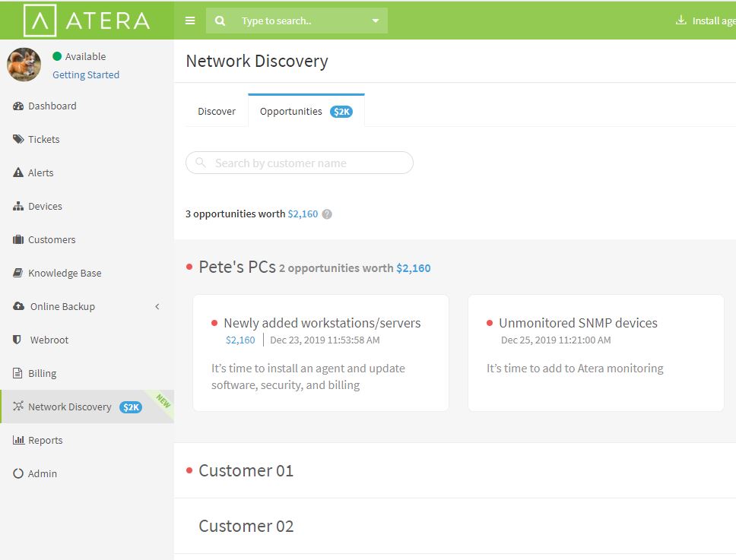Click the help question mark beside $2,160
The image size is (736, 560).
click(x=327, y=214)
